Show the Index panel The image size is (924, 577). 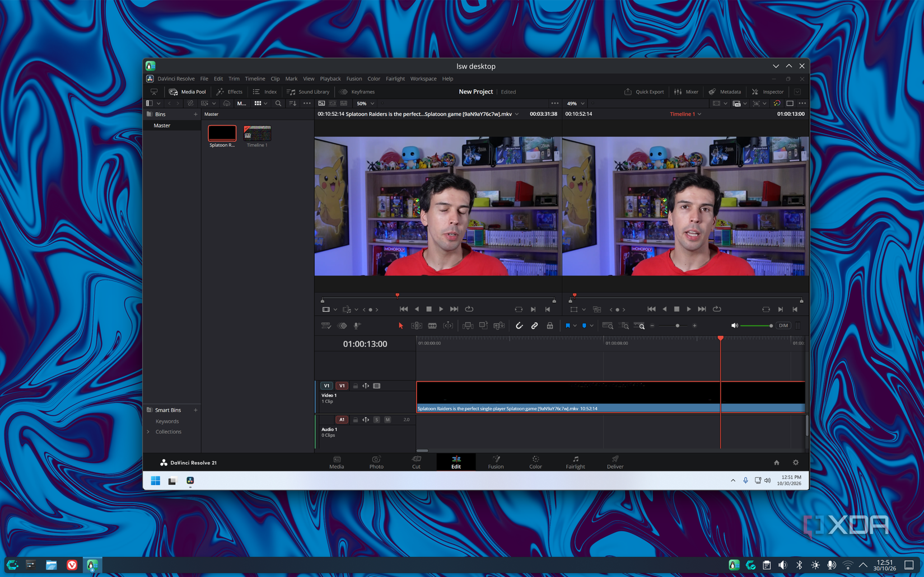[265, 92]
